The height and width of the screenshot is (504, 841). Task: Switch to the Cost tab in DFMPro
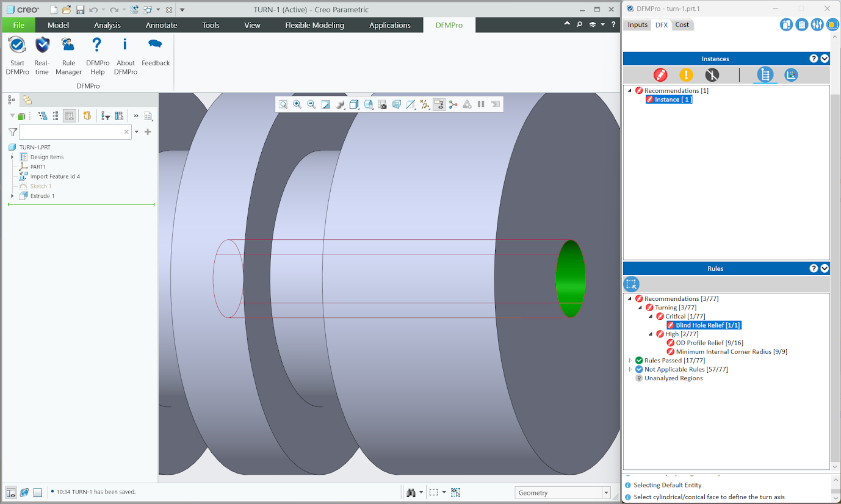682,25
